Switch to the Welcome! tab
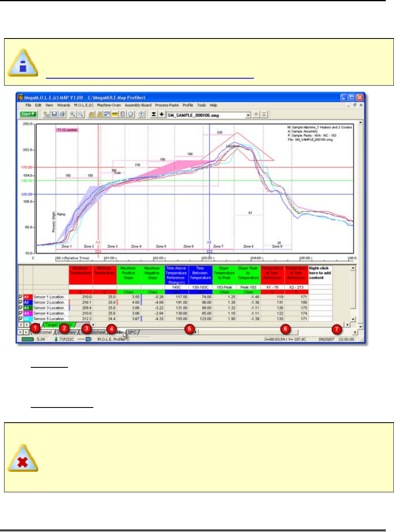The height and width of the screenshot is (532, 394). (x=43, y=333)
